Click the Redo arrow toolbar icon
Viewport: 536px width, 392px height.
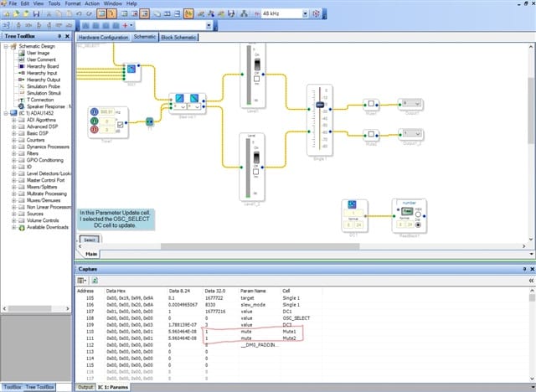click(x=89, y=13)
